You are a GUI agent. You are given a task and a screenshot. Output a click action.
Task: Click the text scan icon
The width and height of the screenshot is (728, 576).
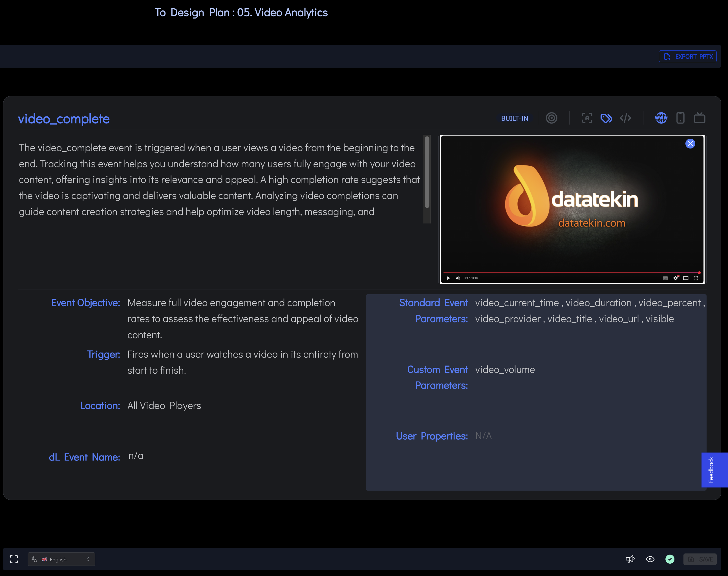[x=587, y=118]
